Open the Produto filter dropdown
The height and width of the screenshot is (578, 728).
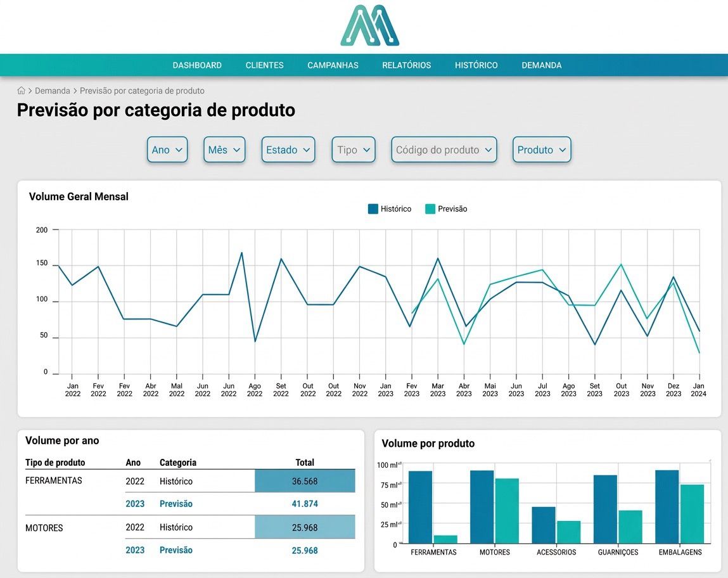click(x=542, y=150)
